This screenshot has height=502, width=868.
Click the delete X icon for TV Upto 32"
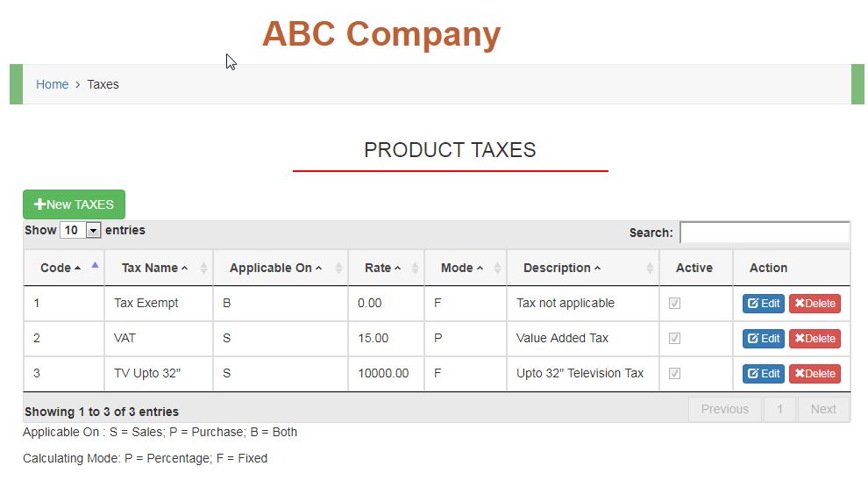800,374
